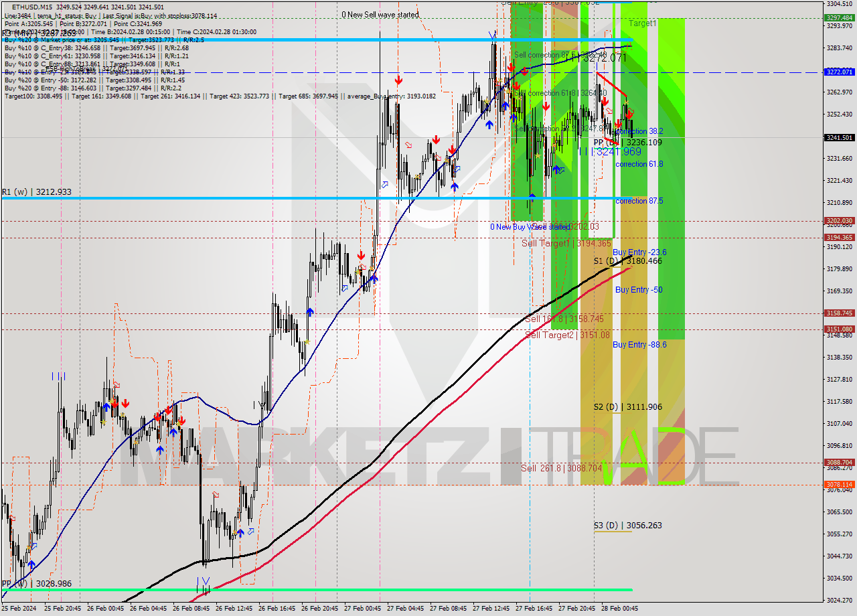The height and width of the screenshot is (616, 857).
Task: Click the 'Sell correction 61.8' label
Action: tap(561, 92)
